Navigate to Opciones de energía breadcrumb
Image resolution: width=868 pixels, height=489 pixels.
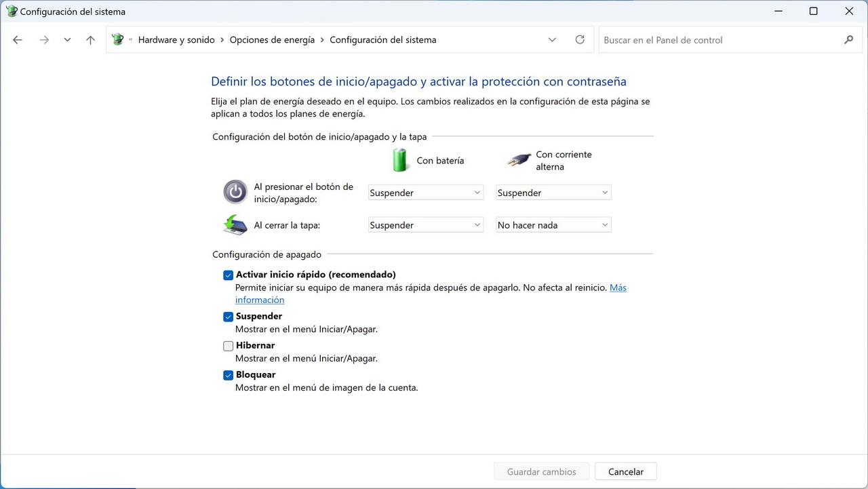click(x=272, y=40)
